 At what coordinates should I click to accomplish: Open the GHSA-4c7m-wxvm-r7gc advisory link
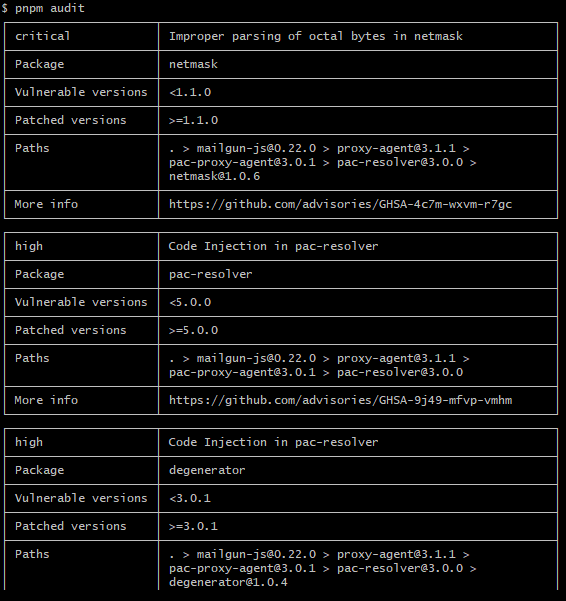click(340, 204)
